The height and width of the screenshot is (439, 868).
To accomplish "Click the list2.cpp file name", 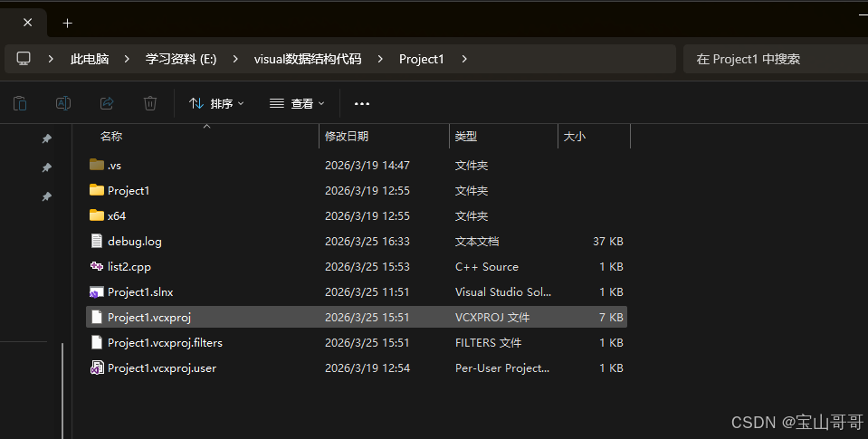I will click(129, 267).
